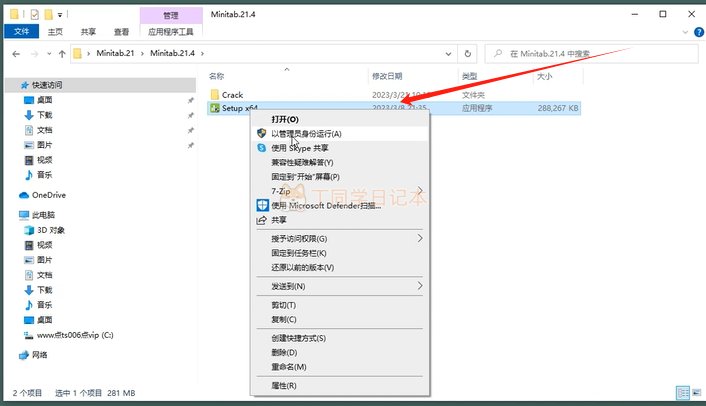Choose 固定到"开始"屏幕(P)
Viewport: 706px width, 406px height.
[339, 177]
